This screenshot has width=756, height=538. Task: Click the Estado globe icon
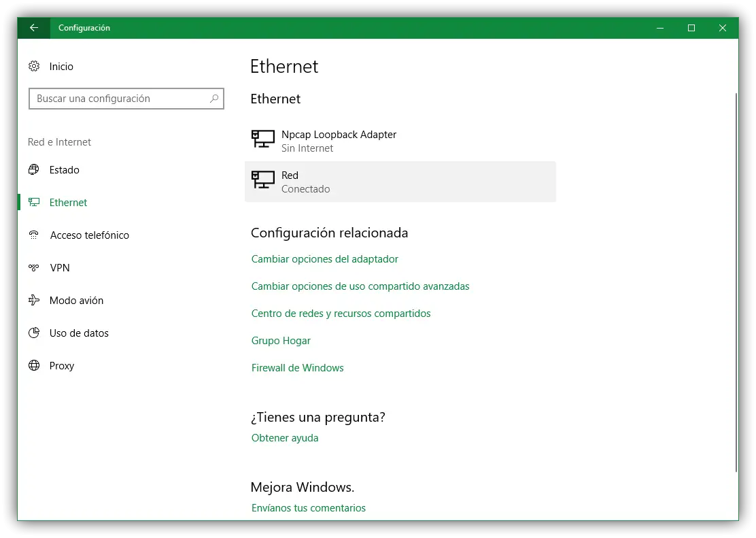point(34,169)
